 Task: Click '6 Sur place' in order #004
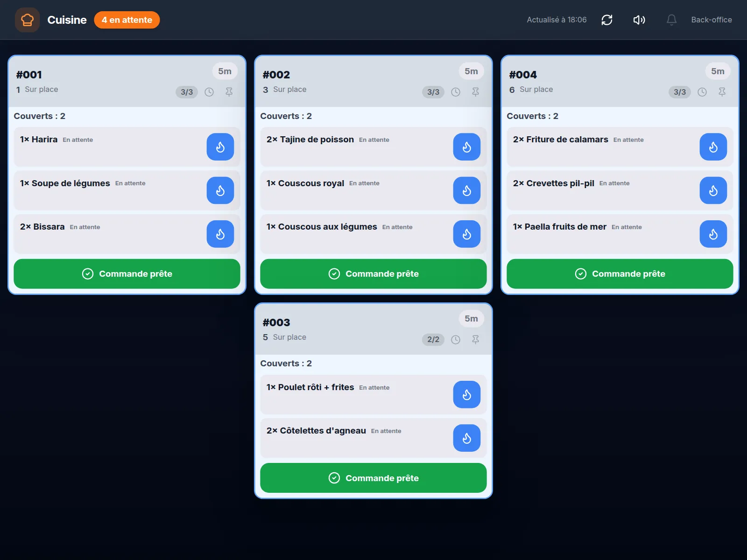coord(531,90)
